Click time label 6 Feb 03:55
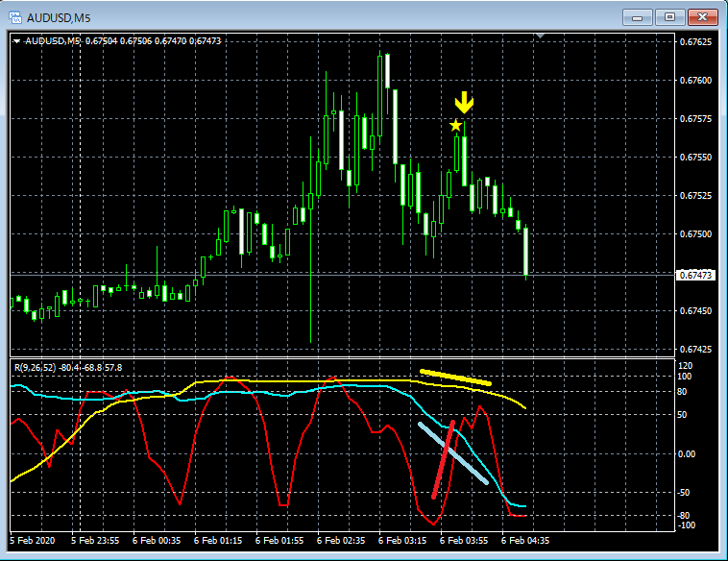Viewport: 728px width, 561px height. [464, 541]
